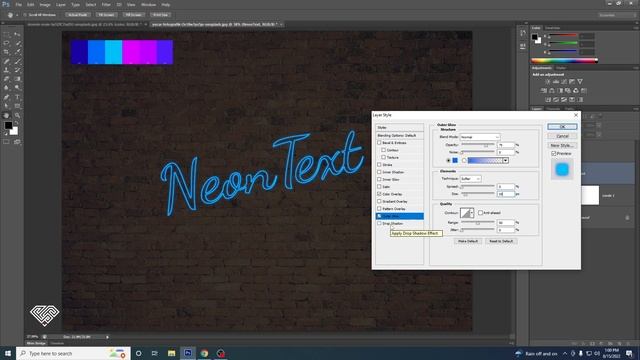
Task: Click the Reset to Default button
Action: [501, 241]
